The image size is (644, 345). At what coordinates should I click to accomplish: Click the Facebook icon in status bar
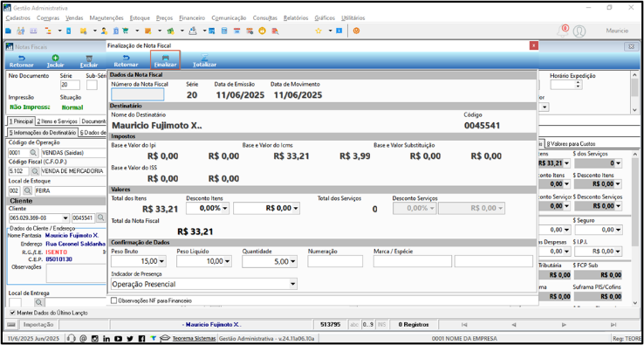141,338
